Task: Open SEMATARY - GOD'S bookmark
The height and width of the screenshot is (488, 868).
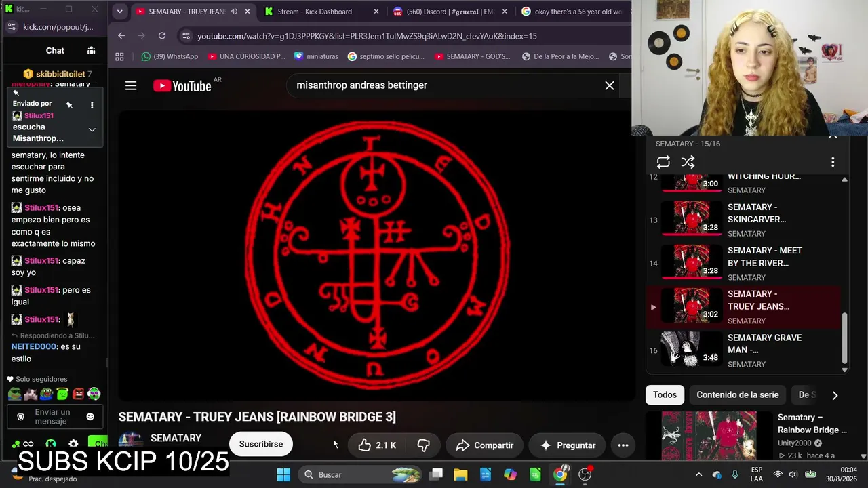Action: [473, 56]
